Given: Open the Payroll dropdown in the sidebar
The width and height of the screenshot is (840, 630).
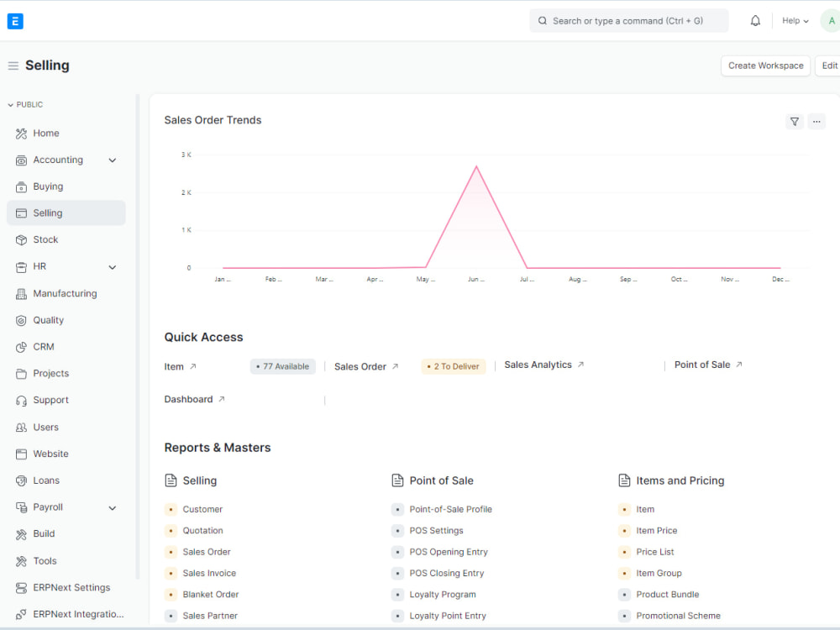Looking at the screenshot, I should (113, 507).
